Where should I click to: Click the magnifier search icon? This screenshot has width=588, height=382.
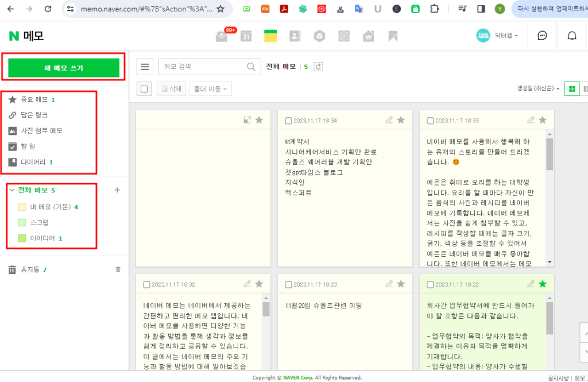tap(251, 67)
